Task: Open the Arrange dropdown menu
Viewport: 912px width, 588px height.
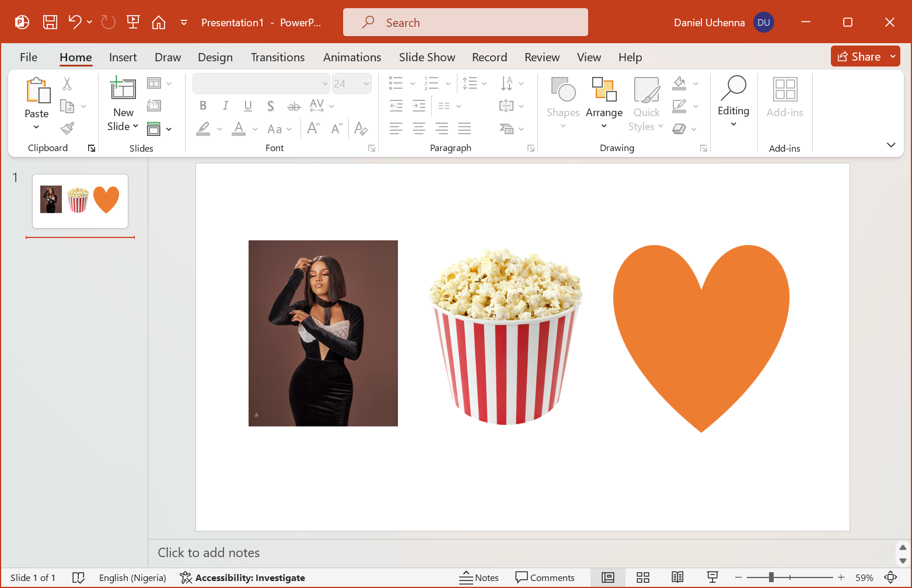Action: (604, 113)
